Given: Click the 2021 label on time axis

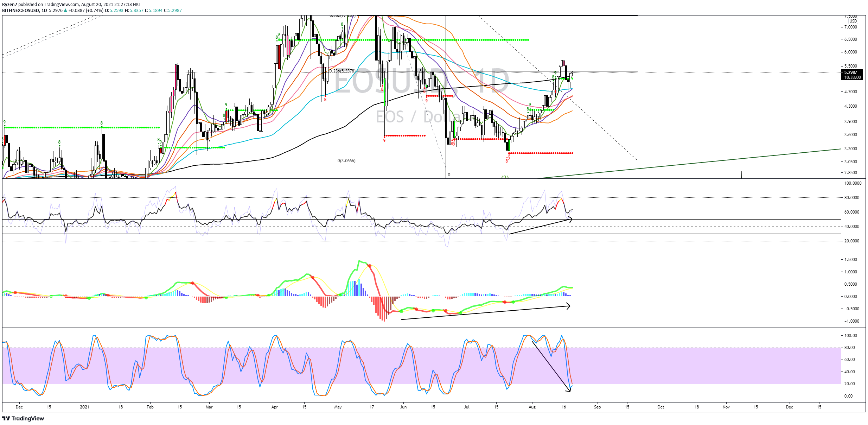Looking at the screenshot, I should [x=85, y=407].
